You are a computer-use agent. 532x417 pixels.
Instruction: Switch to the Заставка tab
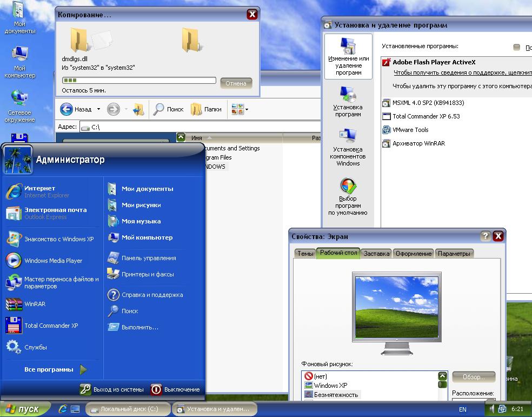(376, 254)
